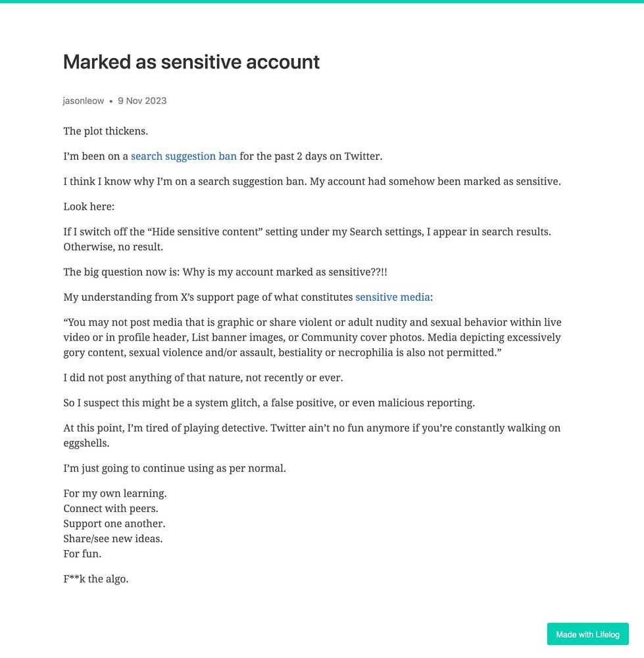The width and height of the screenshot is (644, 658).
Task: Click the "Look here:" line
Action: tap(89, 207)
